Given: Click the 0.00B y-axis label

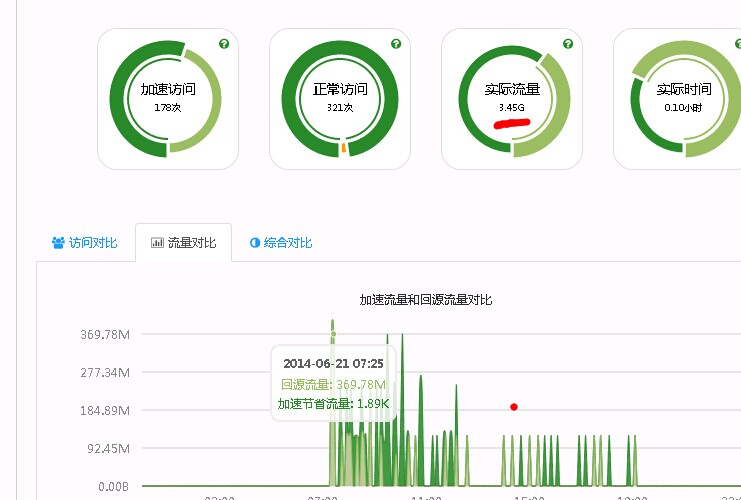Looking at the screenshot, I should pos(113,486).
